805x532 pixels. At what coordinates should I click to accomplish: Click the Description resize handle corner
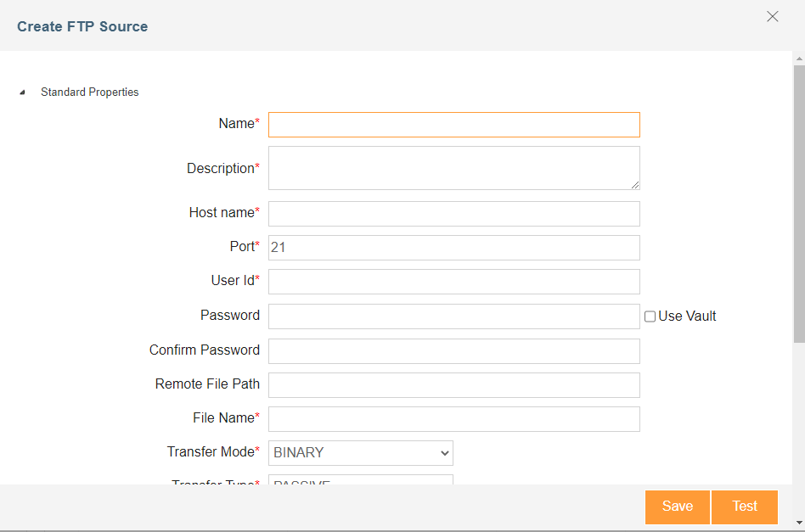coord(635,185)
